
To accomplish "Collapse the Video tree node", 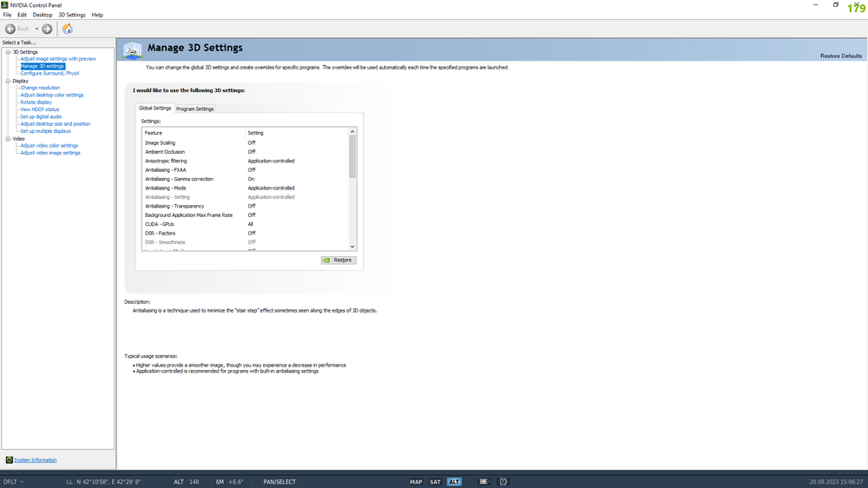I will point(9,139).
